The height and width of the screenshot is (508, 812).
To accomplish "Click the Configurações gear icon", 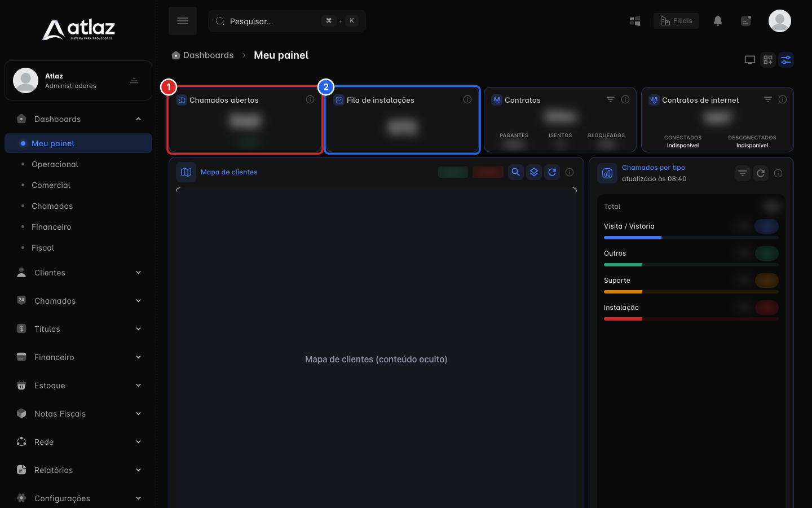I will coord(21,498).
